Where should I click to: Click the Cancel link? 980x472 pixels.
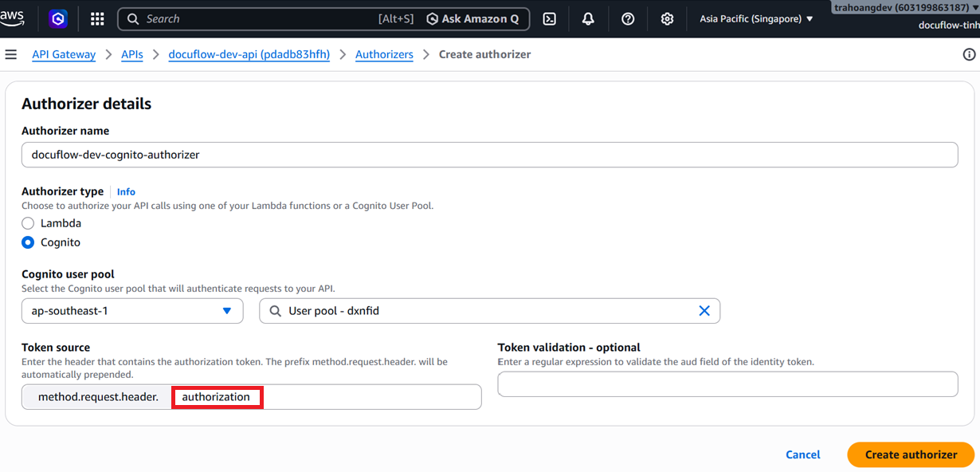[803, 454]
